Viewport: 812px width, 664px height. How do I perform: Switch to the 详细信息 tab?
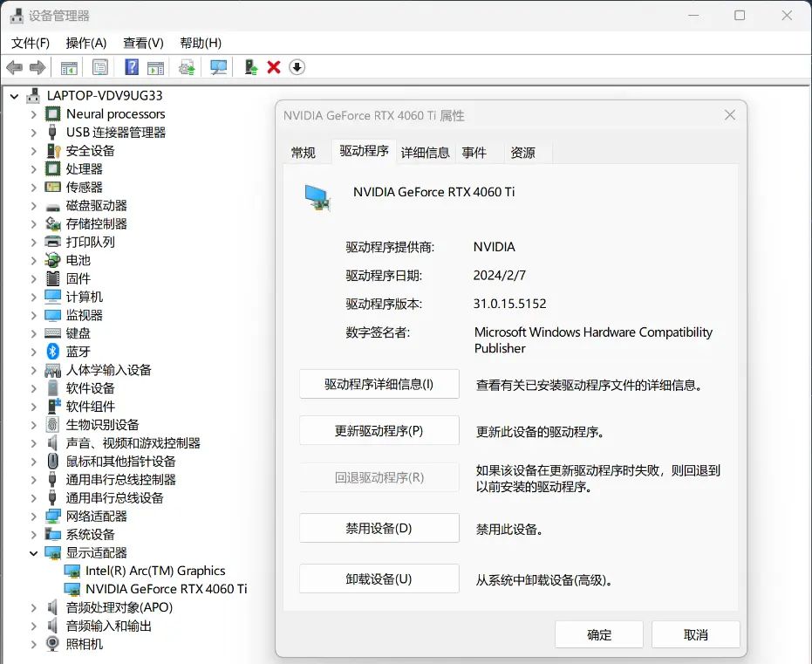(x=425, y=153)
